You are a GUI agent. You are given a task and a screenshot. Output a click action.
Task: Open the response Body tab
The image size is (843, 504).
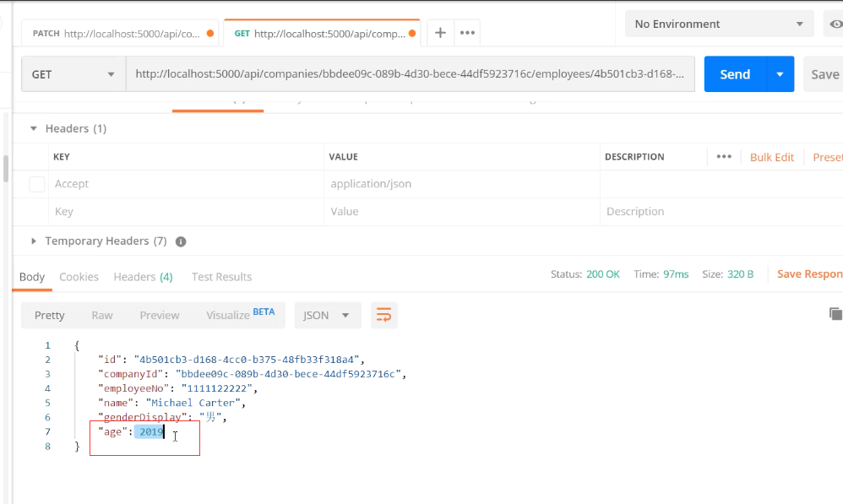[x=32, y=277]
